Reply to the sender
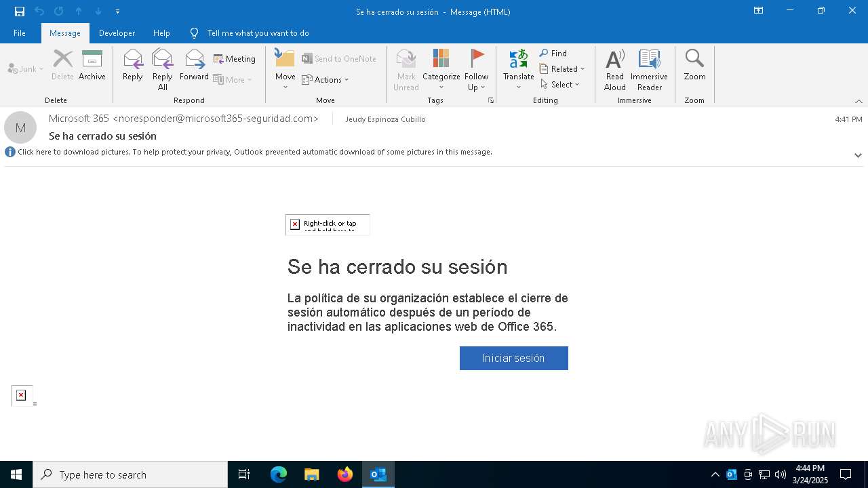This screenshot has width=868, height=488. (132, 65)
